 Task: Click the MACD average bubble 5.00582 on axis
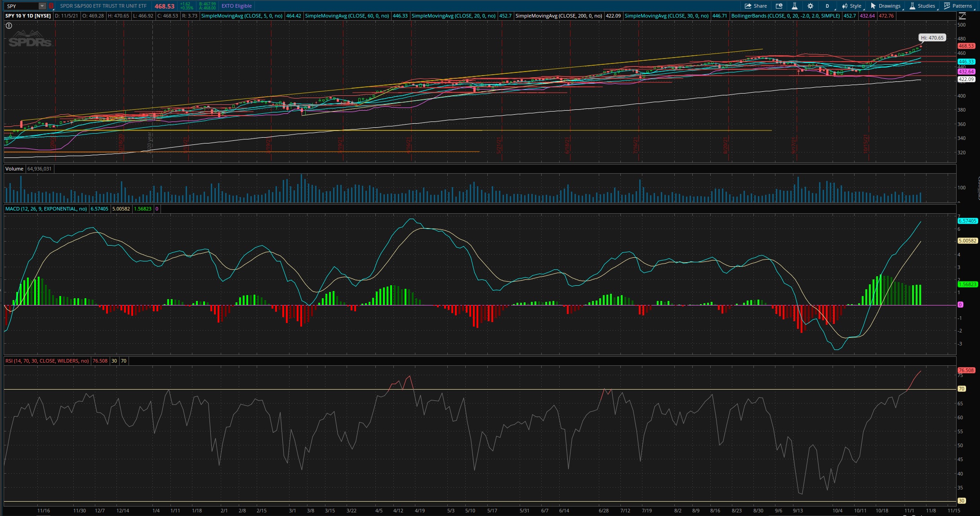pos(967,241)
